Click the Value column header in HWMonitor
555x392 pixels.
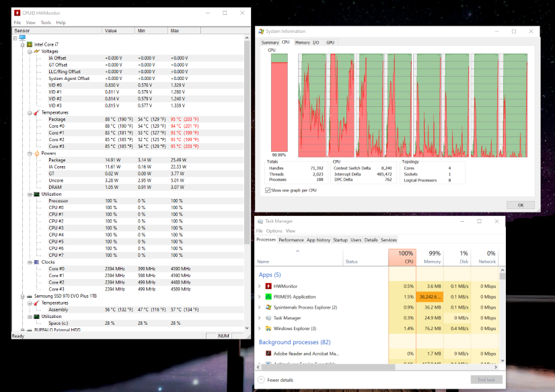[118, 31]
